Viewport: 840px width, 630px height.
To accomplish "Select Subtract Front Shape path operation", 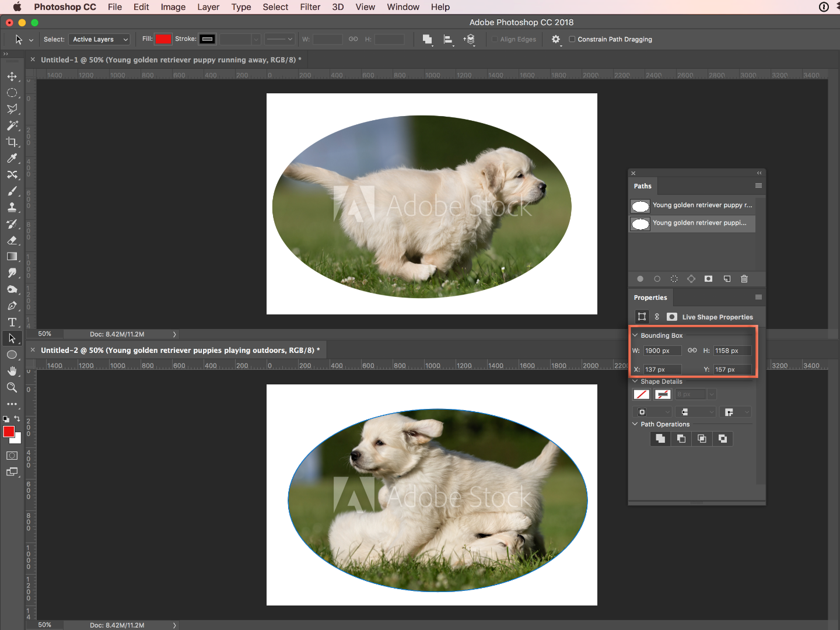I will click(681, 439).
